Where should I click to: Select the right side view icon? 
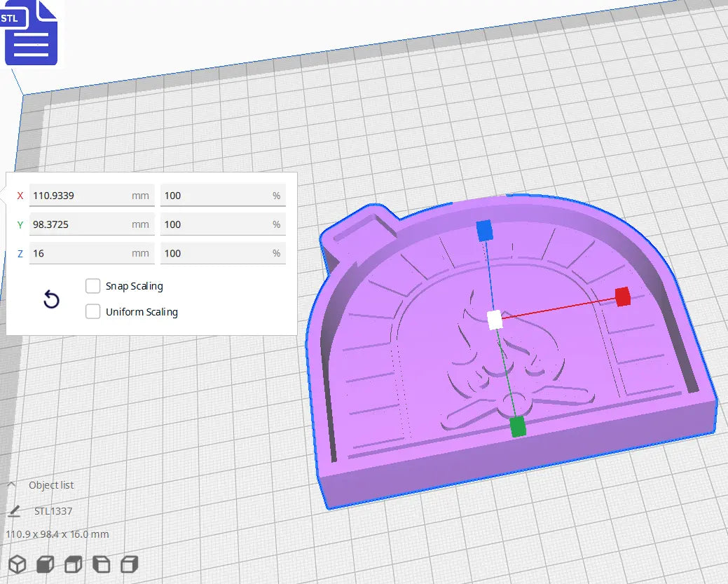tap(128, 564)
